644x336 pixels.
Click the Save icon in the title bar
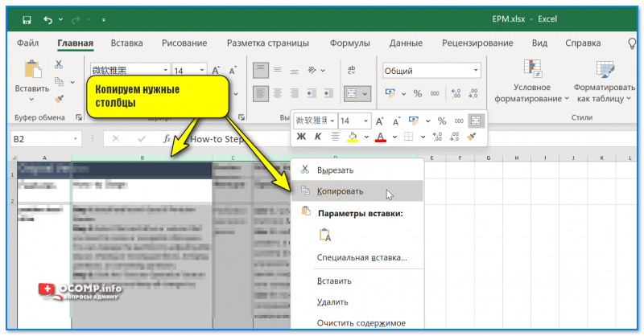click(27, 19)
